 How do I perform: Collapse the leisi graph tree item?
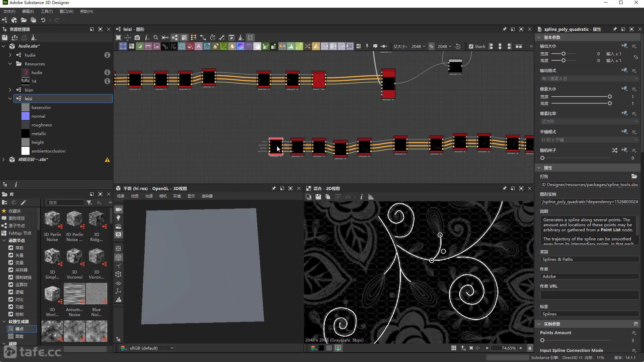[x=10, y=99]
